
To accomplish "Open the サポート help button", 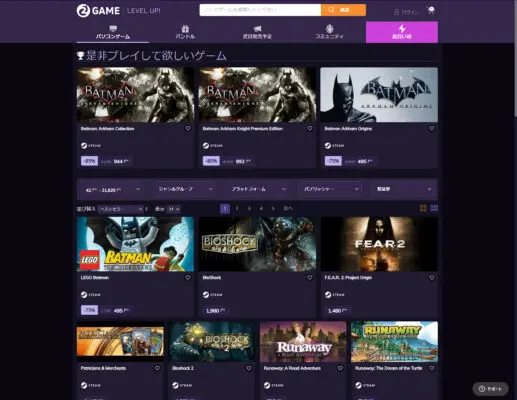I will (x=490, y=389).
